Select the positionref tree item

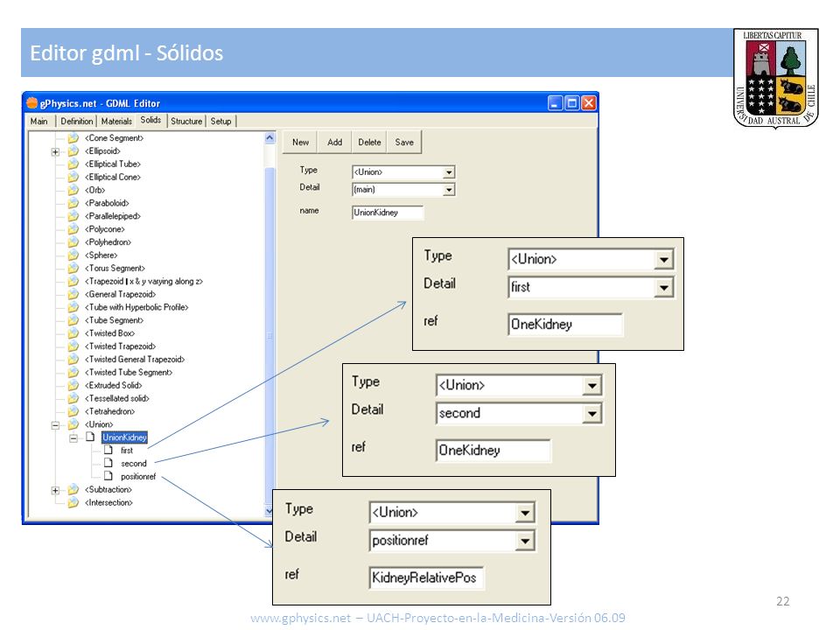pos(138,477)
